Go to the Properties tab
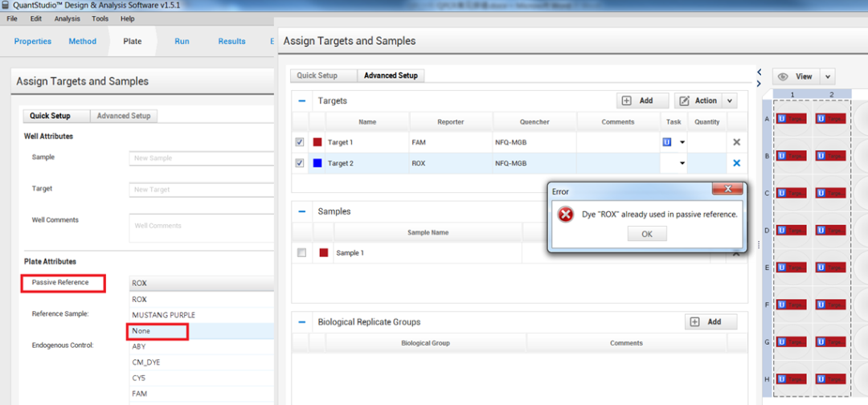868x405 pixels. tap(33, 41)
